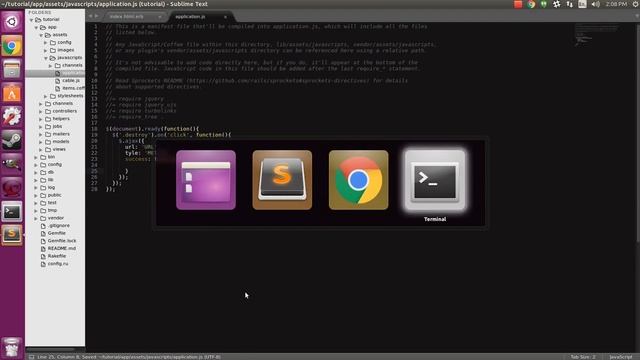
Task: Select the Files app in the switcher
Action: tap(206, 180)
